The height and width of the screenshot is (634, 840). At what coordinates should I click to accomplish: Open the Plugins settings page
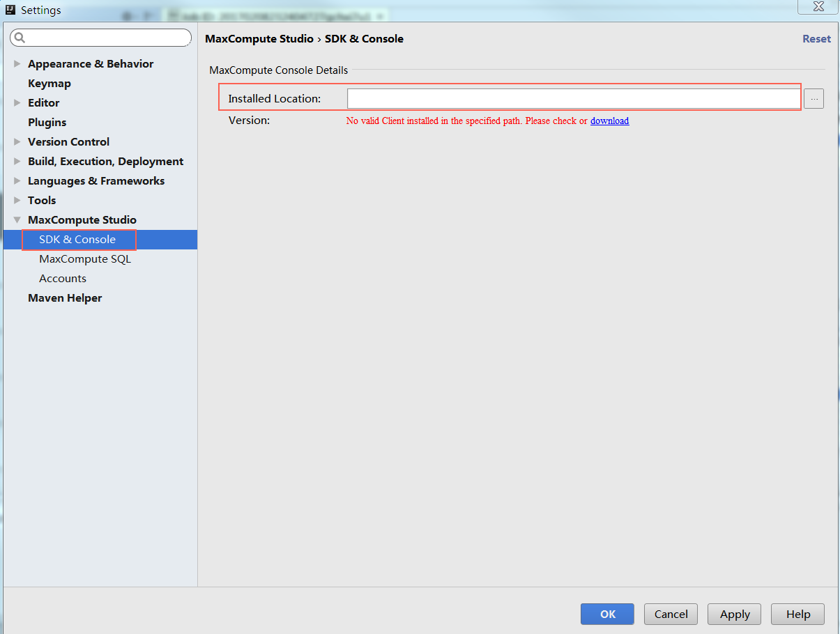(47, 123)
